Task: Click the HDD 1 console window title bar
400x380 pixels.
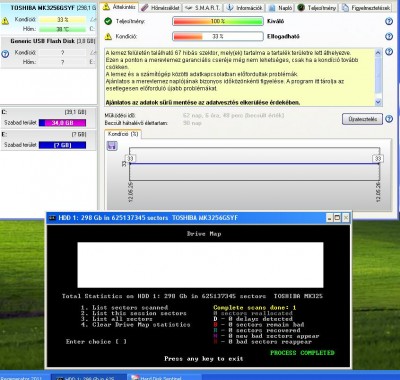Action: (x=199, y=218)
